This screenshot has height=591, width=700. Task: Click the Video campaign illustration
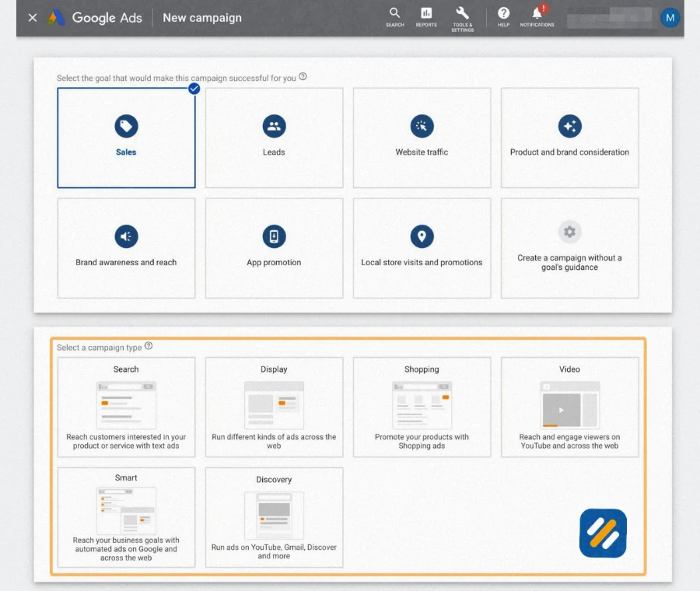(569, 405)
